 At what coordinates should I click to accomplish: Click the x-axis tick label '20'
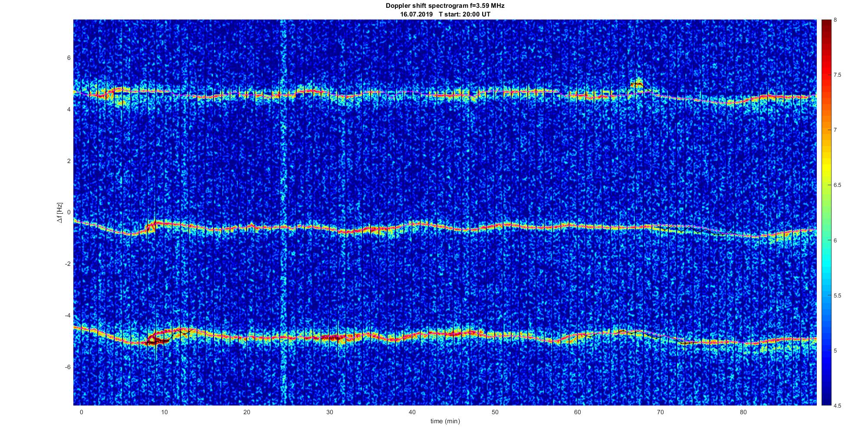247,412
